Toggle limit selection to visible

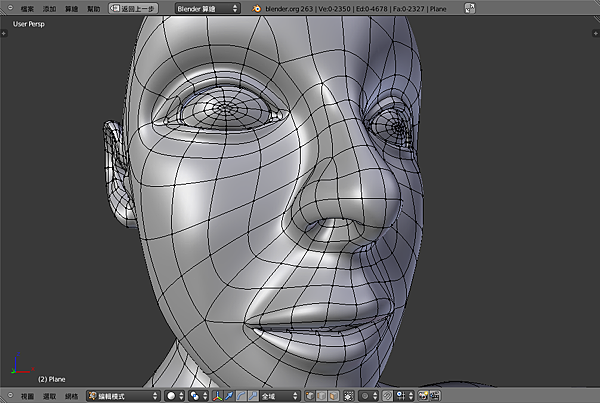(x=348, y=396)
